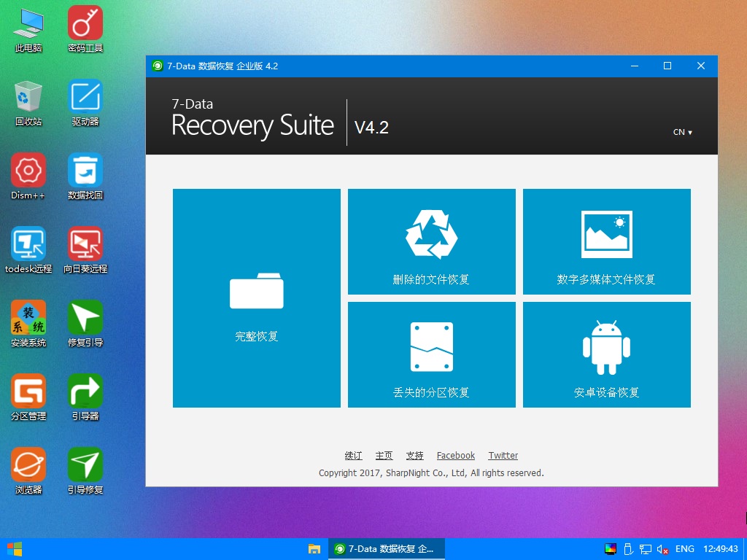
Task: Open the 密码工具 key icon
Action: click(x=85, y=29)
